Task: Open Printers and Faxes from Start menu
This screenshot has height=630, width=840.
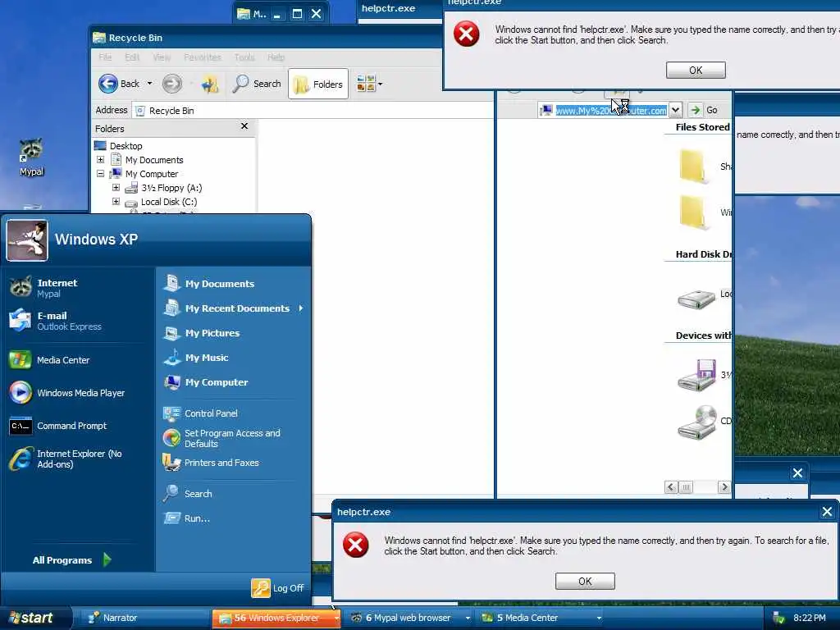Action: click(232, 463)
